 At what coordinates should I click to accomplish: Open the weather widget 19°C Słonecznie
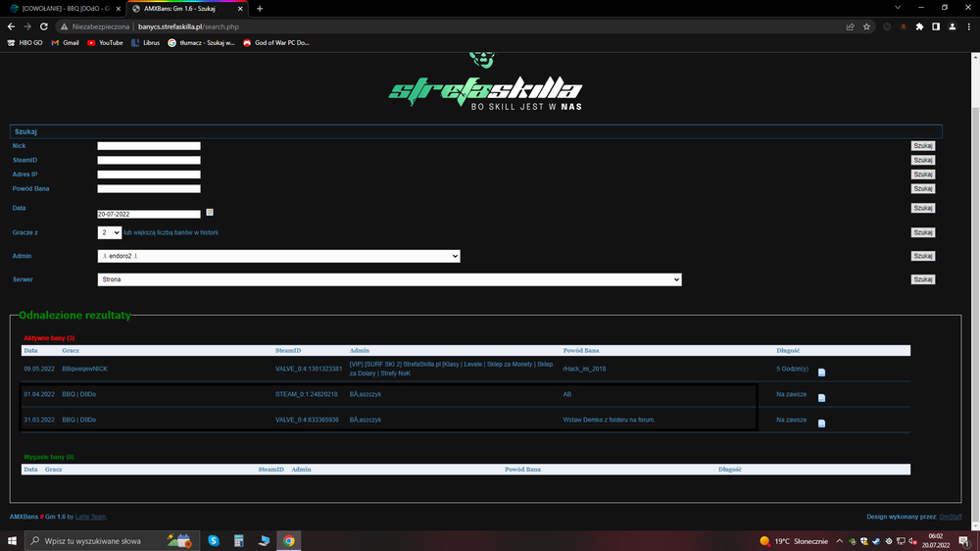pyautogui.click(x=794, y=541)
